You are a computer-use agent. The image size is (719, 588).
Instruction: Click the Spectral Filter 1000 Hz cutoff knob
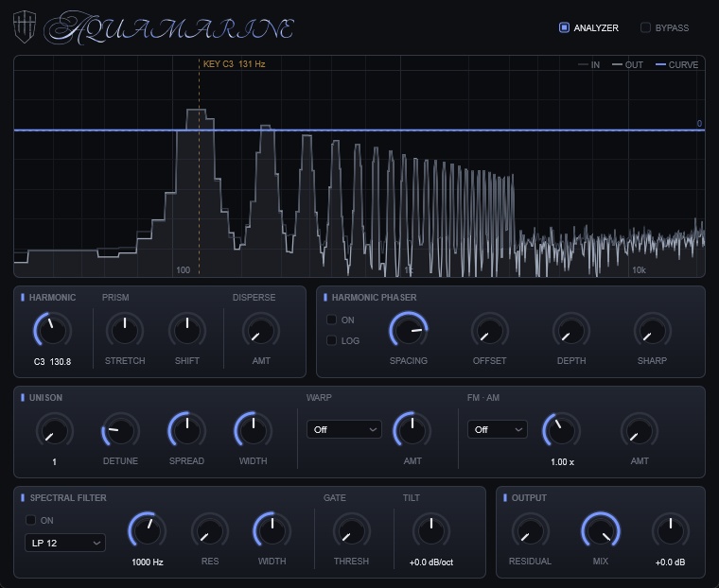pyautogui.click(x=148, y=530)
